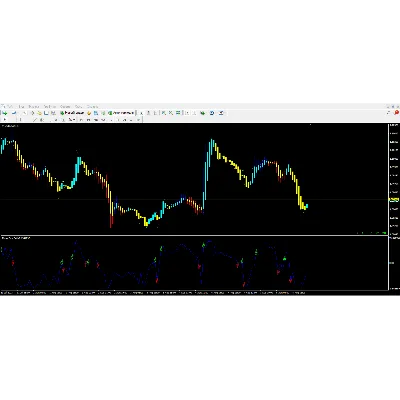Toggle the chart auto scroll icon
This screenshot has width=400, height=400.
pyautogui.click(x=187, y=113)
